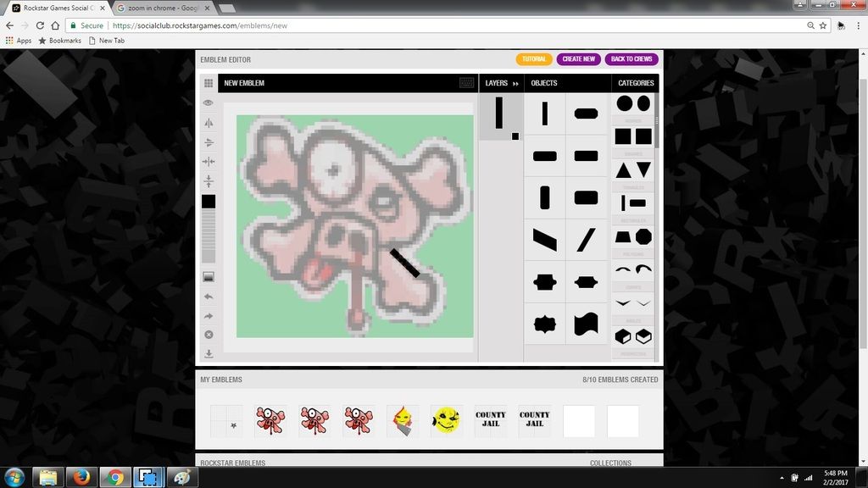The image size is (868, 488).
Task: Toggle the layer's small black square
Action: [515, 136]
